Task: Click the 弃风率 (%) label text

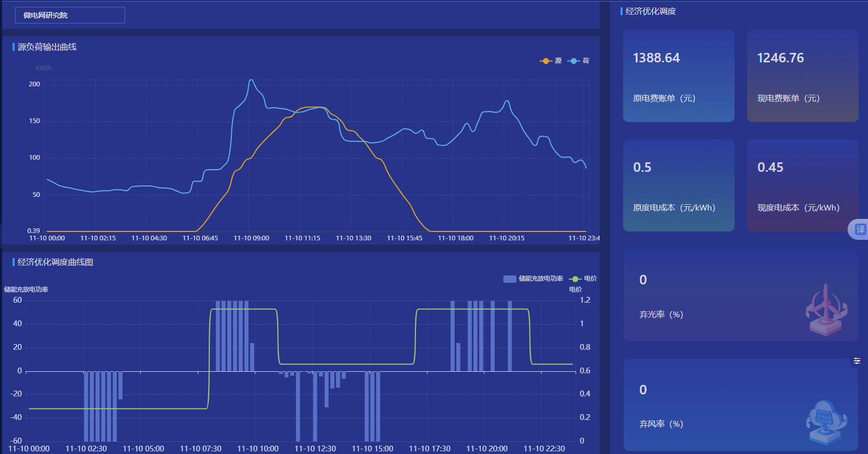Action: click(661, 424)
